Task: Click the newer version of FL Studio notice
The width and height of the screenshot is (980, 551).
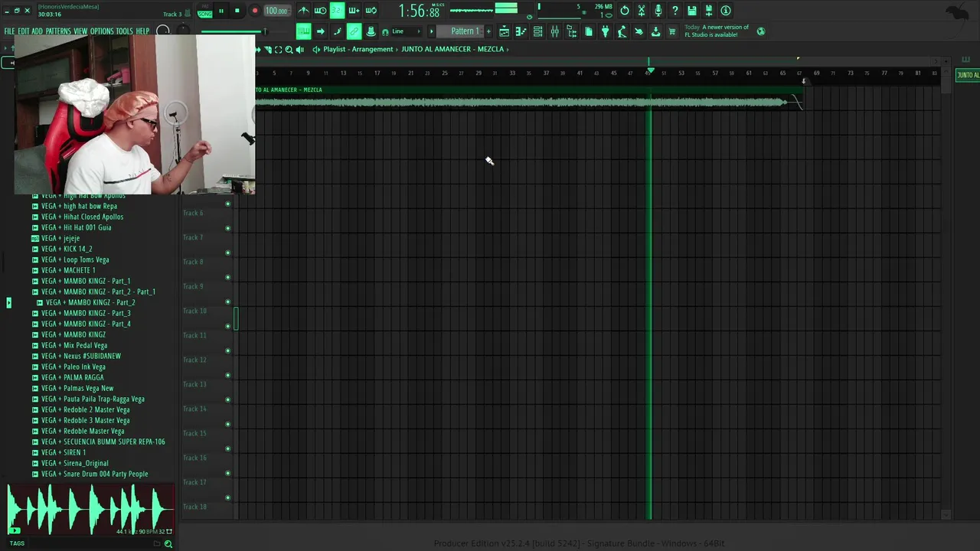Action: [717, 31]
